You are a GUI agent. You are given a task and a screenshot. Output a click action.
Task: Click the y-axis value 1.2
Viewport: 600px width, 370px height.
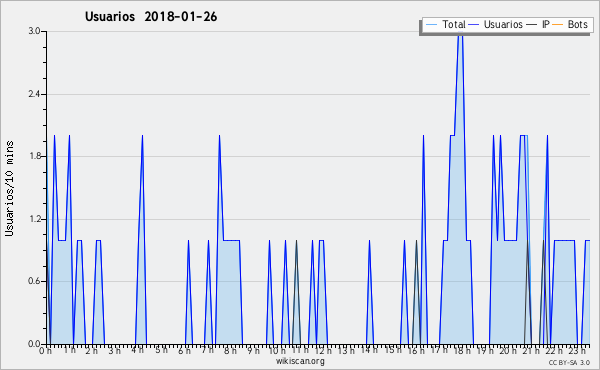(x=34, y=219)
